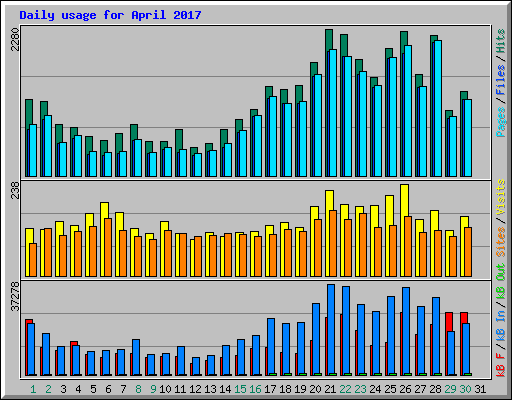Click the Files legend label
This screenshot has width=512, height=400.
[x=501, y=80]
